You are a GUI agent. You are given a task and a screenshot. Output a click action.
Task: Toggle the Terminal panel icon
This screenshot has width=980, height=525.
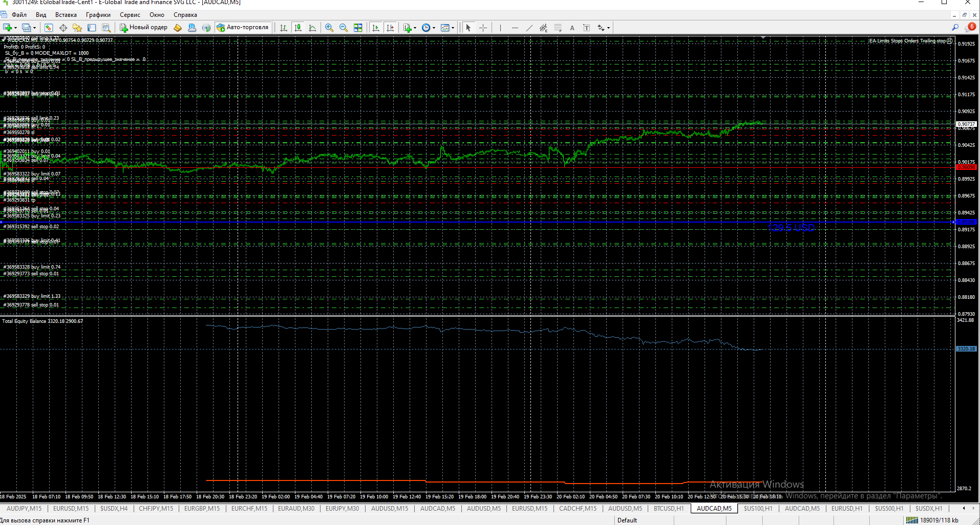coord(92,28)
